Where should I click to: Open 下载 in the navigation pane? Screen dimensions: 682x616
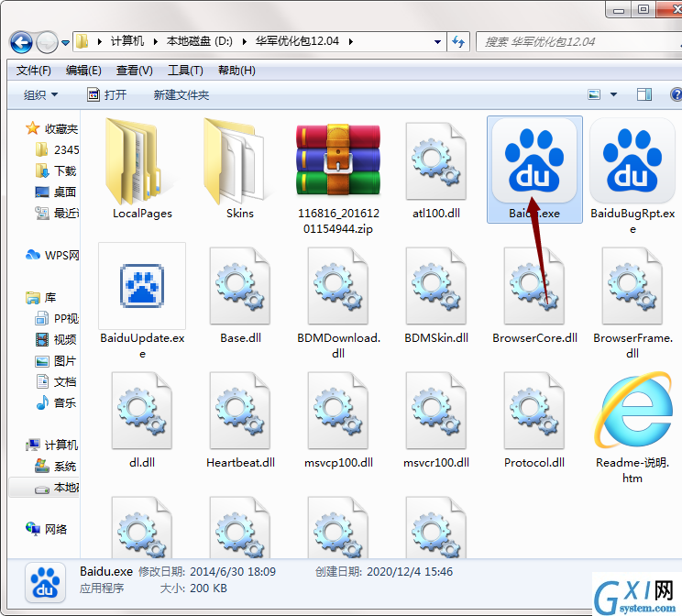point(57,171)
